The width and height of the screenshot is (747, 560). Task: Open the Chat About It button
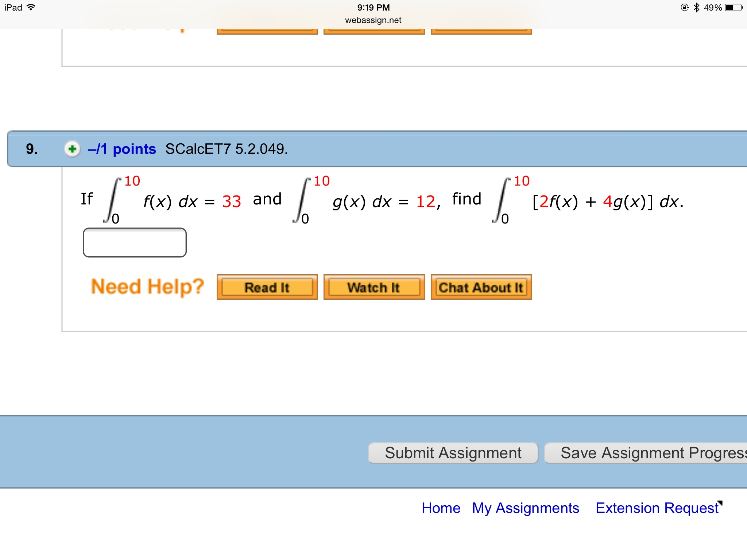click(481, 287)
